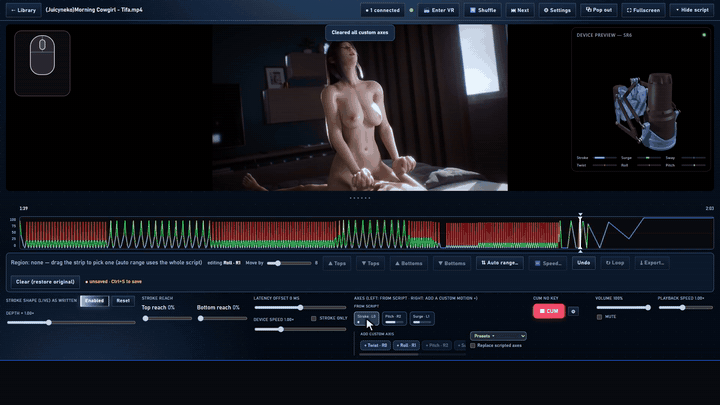Image resolution: width=720 pixels, height=405 pixels.
Task: Select the Surge - L1 script axis
Action: point(422,318)
